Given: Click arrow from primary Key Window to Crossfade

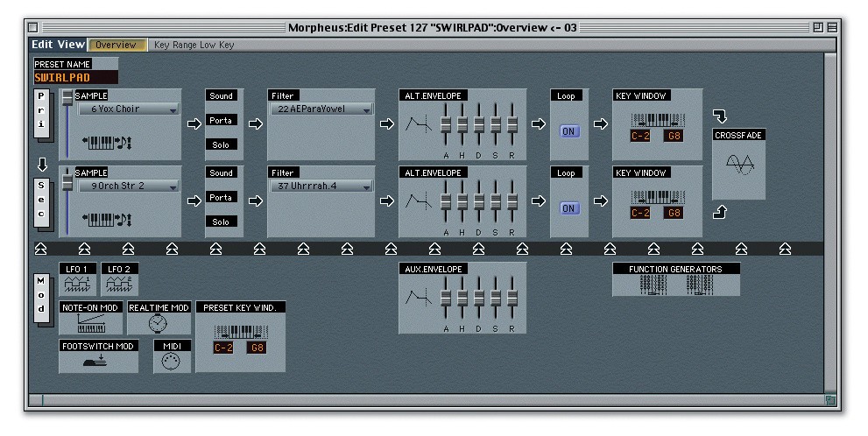Looking at the screenshot, I should point(720,116).
